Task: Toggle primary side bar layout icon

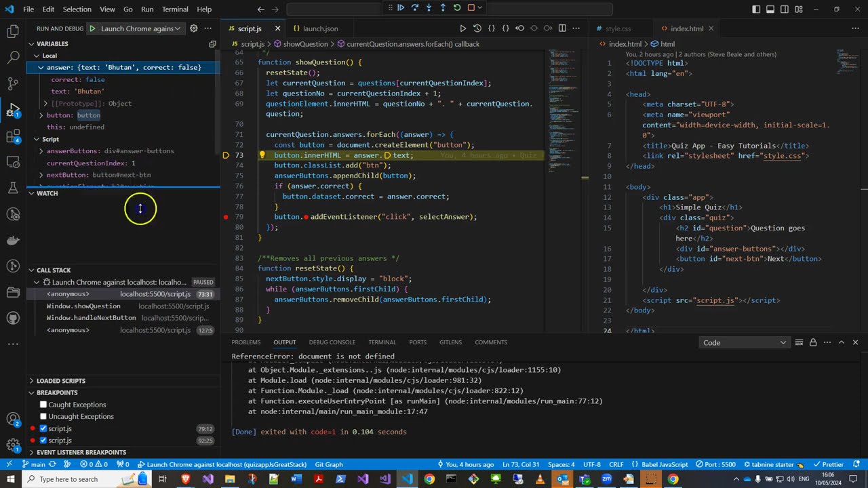Action: pos(756,9)
